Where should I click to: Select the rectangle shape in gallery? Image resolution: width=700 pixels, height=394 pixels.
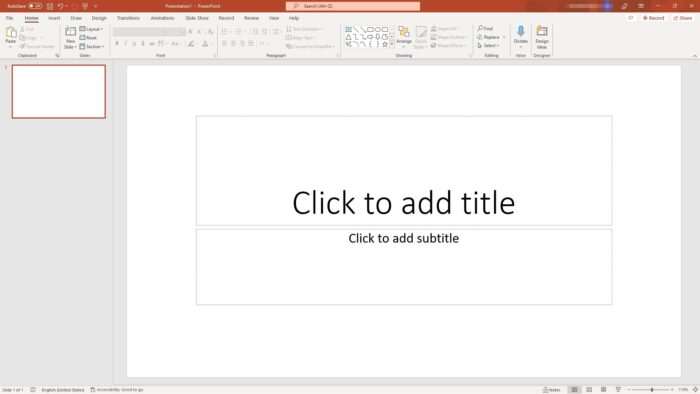coord(370,29)
